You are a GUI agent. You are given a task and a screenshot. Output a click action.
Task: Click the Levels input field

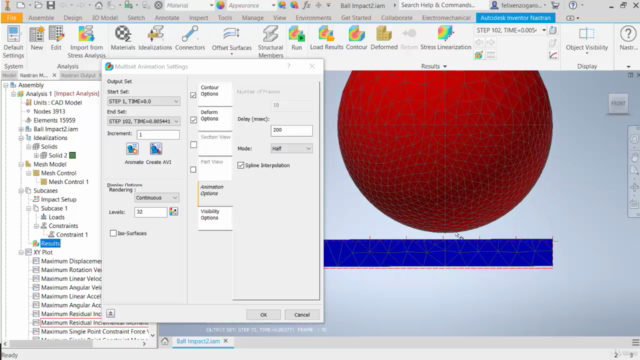point(151,212)
